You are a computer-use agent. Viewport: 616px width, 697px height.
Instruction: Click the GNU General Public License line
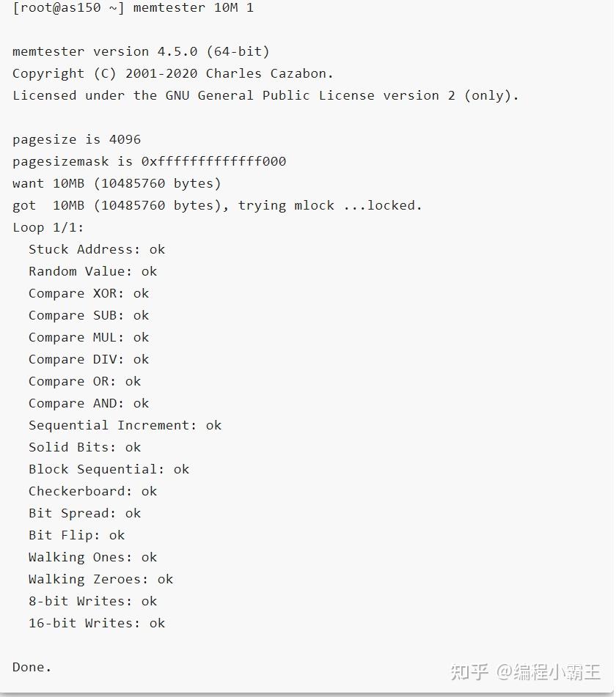coord(265,95)
